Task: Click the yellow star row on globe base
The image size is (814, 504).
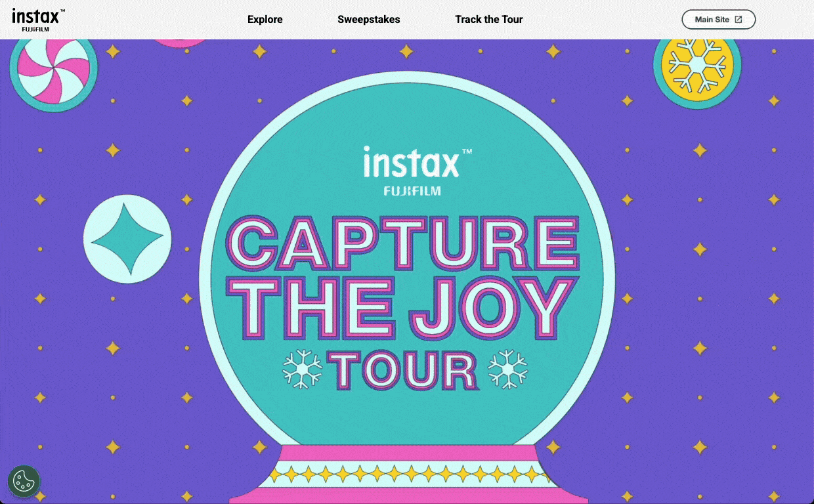Action: pos(408,473)
